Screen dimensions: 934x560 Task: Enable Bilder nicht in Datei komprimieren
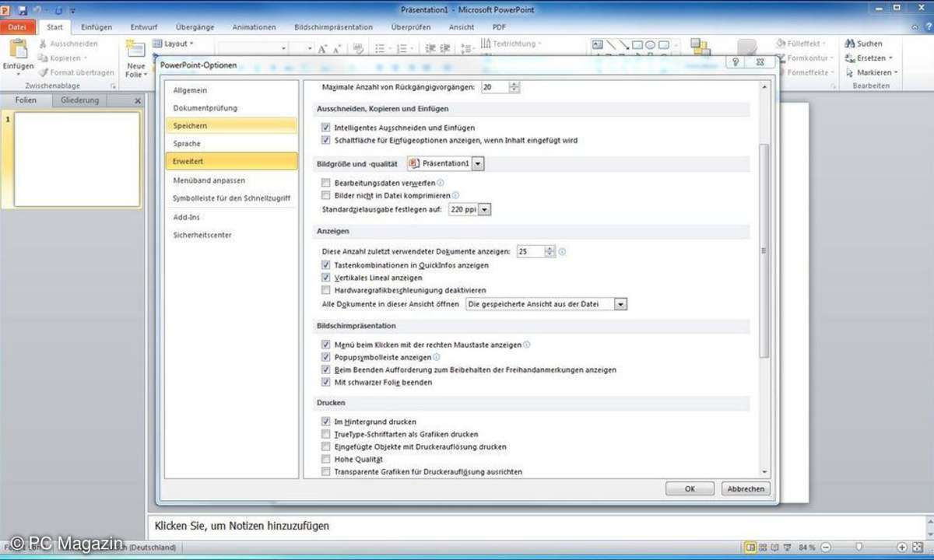coord(326,195)
